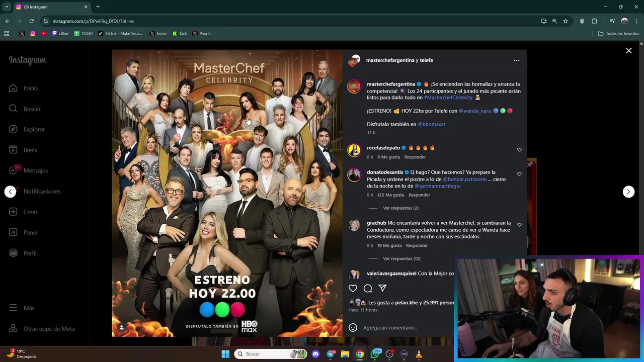The width and height of the screenshot is (644, 362).
Task: Open the media controls icon in Chrome
Action: (612, 21)
